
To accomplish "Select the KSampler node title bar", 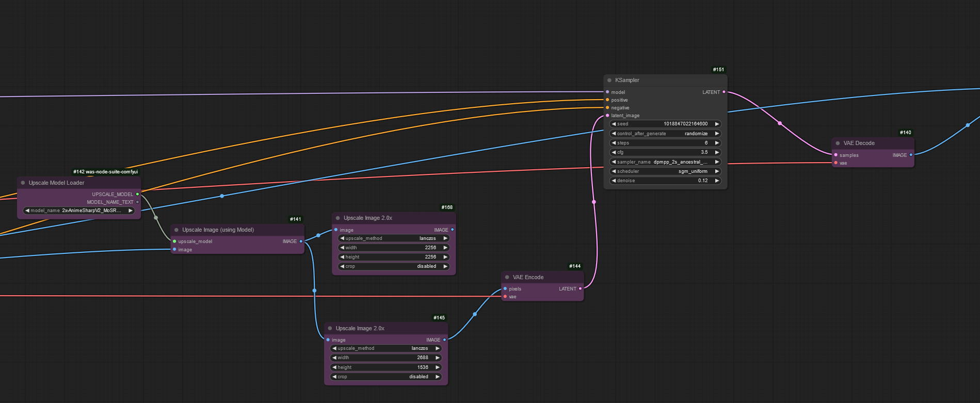I will (665, 80).
